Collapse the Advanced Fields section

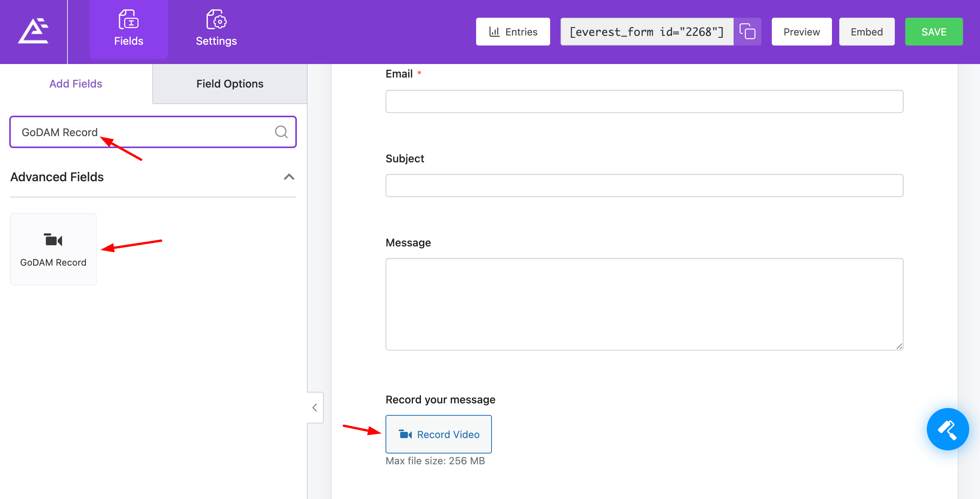point(289,177)
